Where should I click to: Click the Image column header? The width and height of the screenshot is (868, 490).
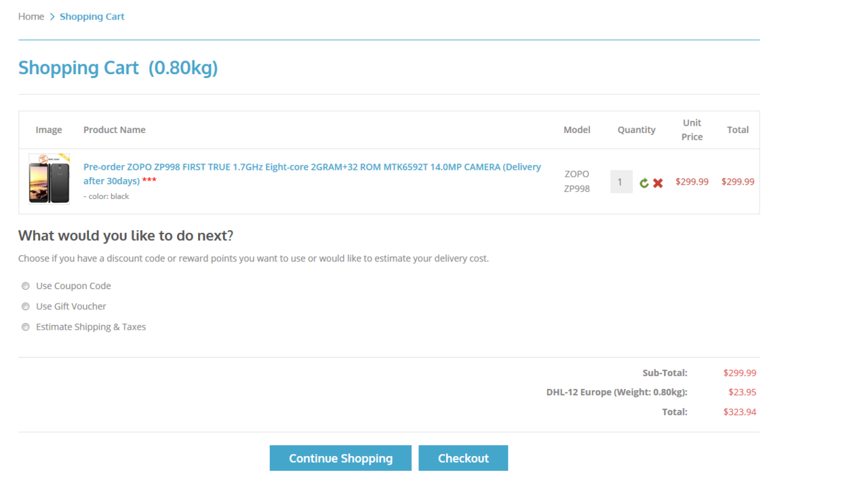click(x=49, y=130)
